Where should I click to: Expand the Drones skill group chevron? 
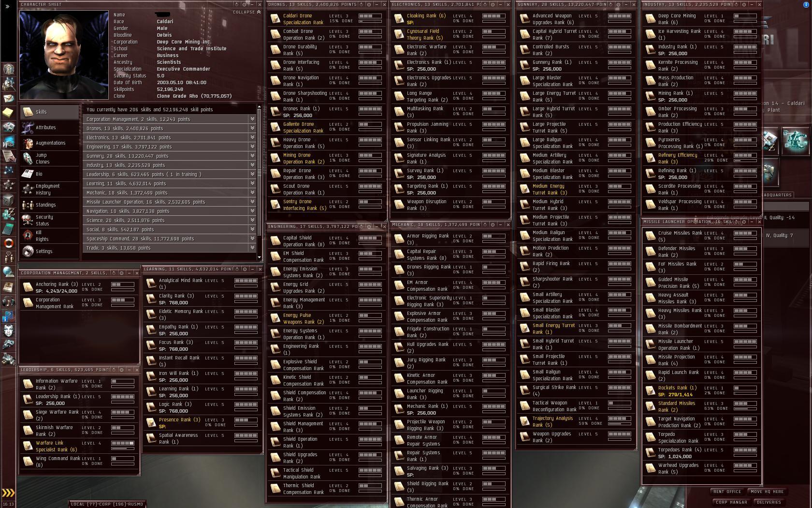tap(252, 128)
